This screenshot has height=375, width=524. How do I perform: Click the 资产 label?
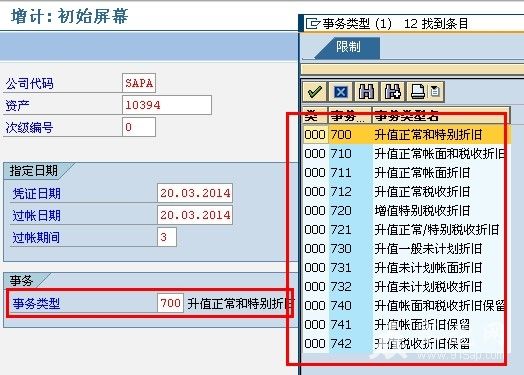click(x=17, y=106)
